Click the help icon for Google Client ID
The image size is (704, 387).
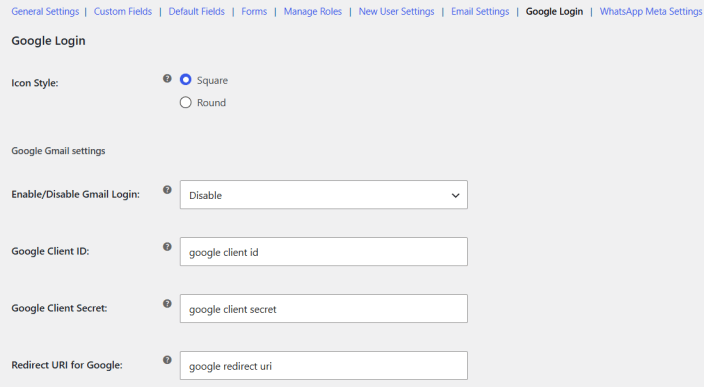[x=167, y=247]
